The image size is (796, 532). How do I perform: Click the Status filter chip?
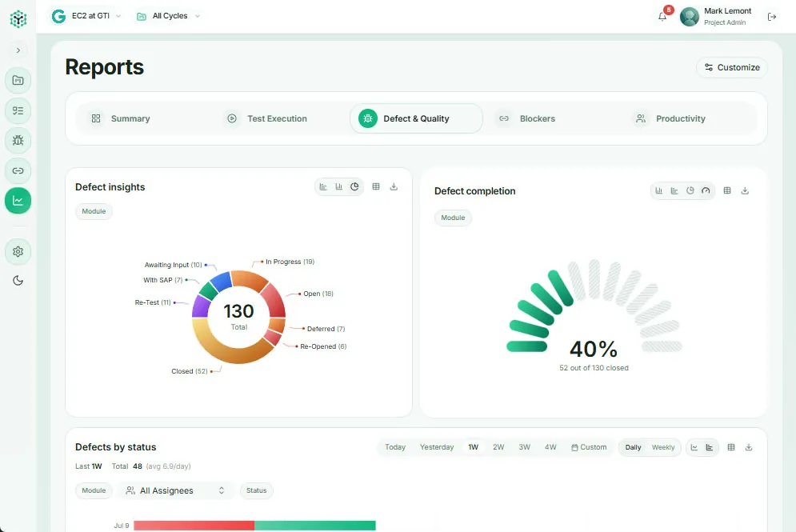(256, 490)
